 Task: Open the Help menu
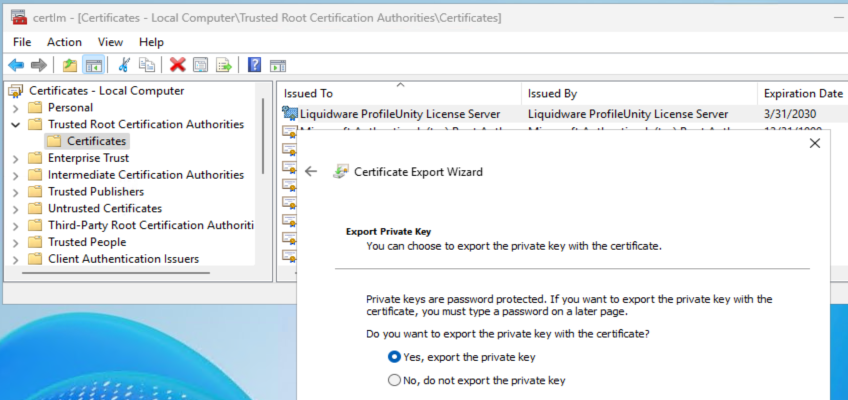pos(151,42)
